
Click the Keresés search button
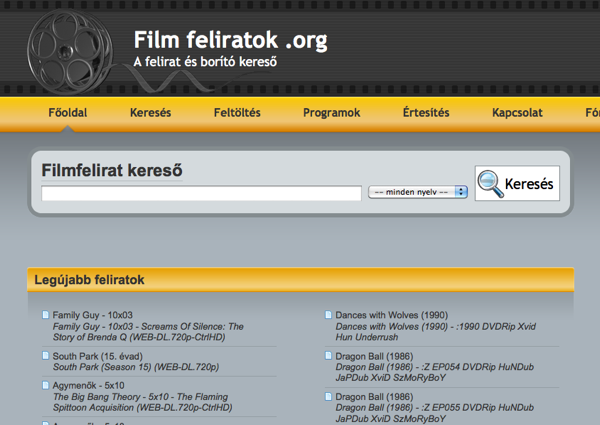(x=517, y=183)
